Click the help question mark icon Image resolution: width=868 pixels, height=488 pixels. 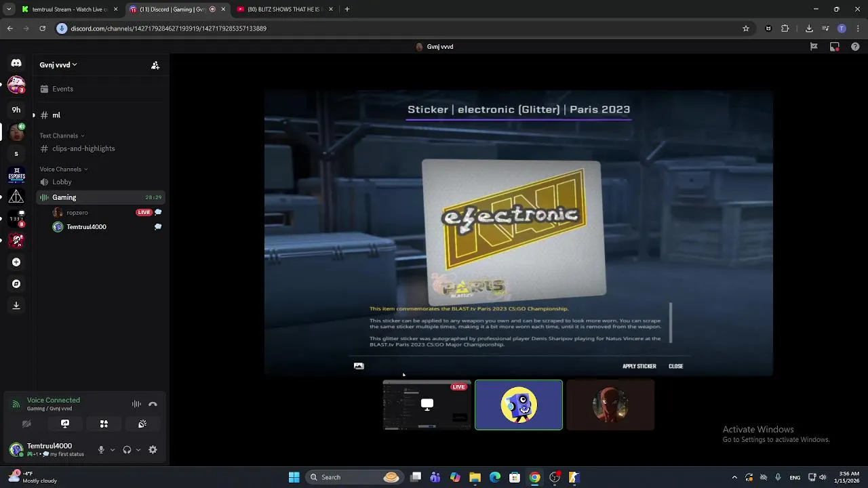point(855,47)
